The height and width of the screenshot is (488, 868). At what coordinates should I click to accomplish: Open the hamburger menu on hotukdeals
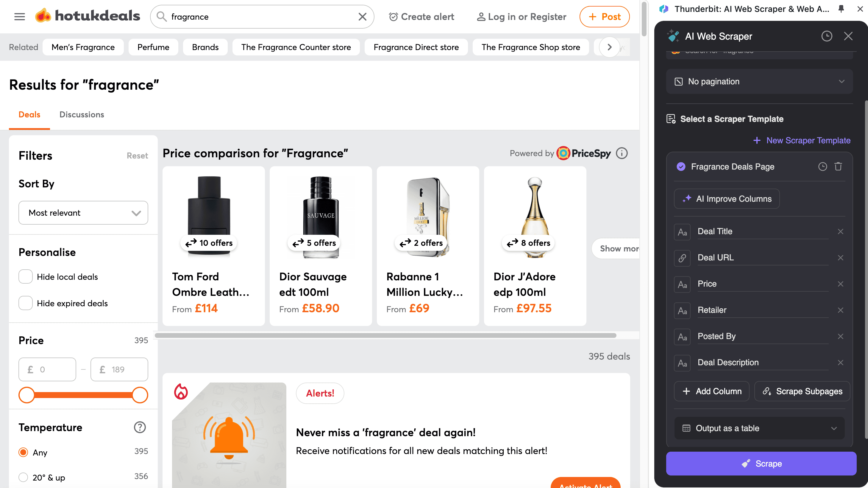20,16
